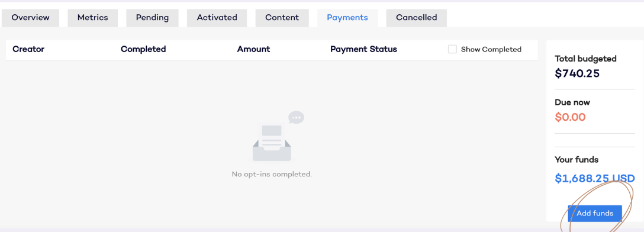Viewport: 644px width, 232px height.
Task: Tick the Show Completed checkbox
Action: pyautogui.click(x=452, y=49)
